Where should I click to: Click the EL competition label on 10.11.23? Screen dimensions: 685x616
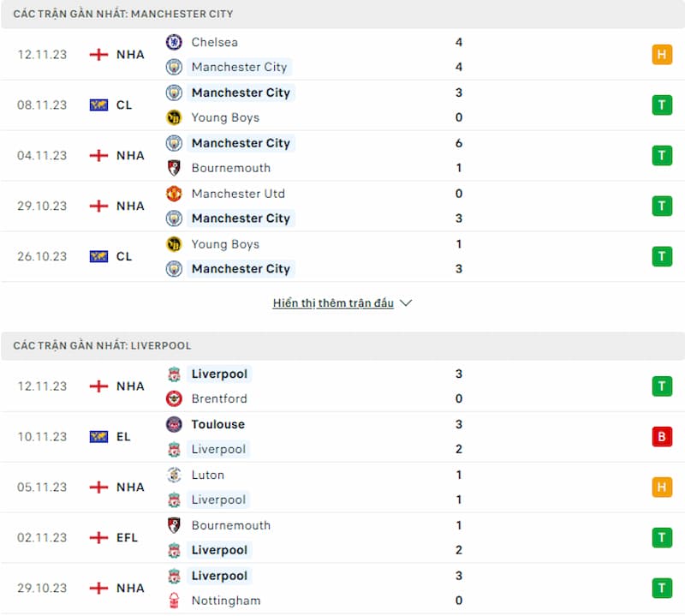coord(123,437)
